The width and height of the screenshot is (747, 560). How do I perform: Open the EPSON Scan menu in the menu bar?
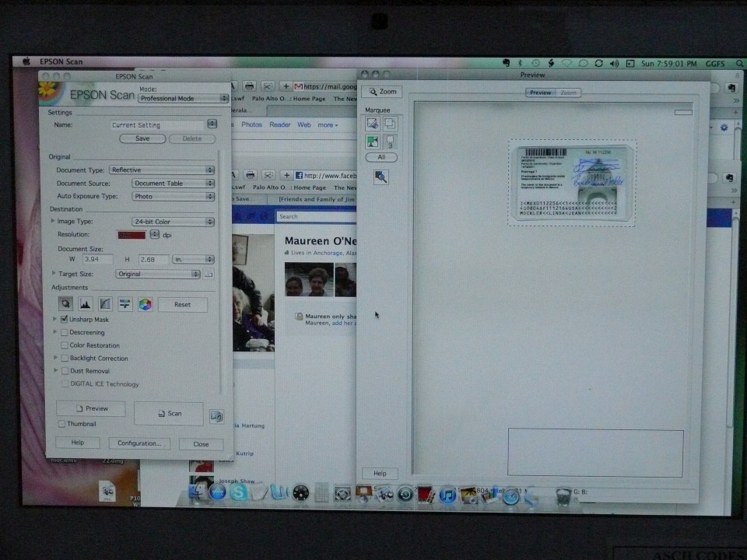click(x=61, y=61)
